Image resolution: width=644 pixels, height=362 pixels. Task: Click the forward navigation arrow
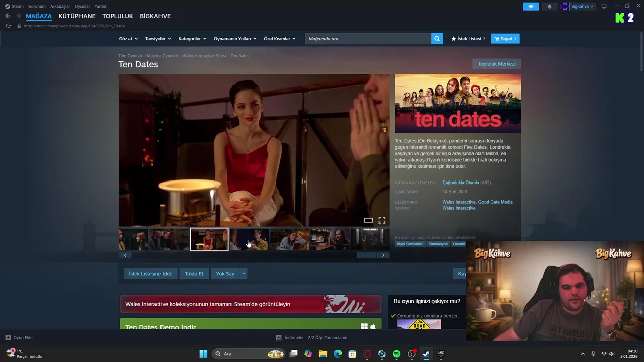pyautogui.click(x=18, y=16)
